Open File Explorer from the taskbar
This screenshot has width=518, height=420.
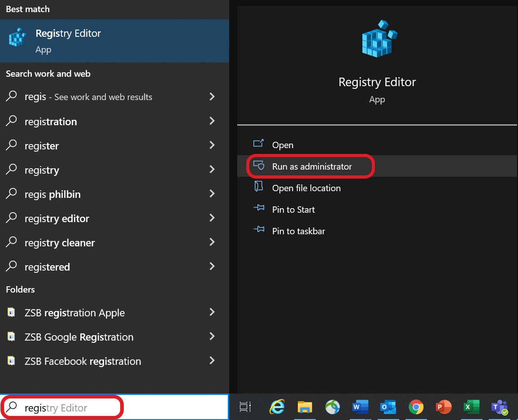[305, 407]
